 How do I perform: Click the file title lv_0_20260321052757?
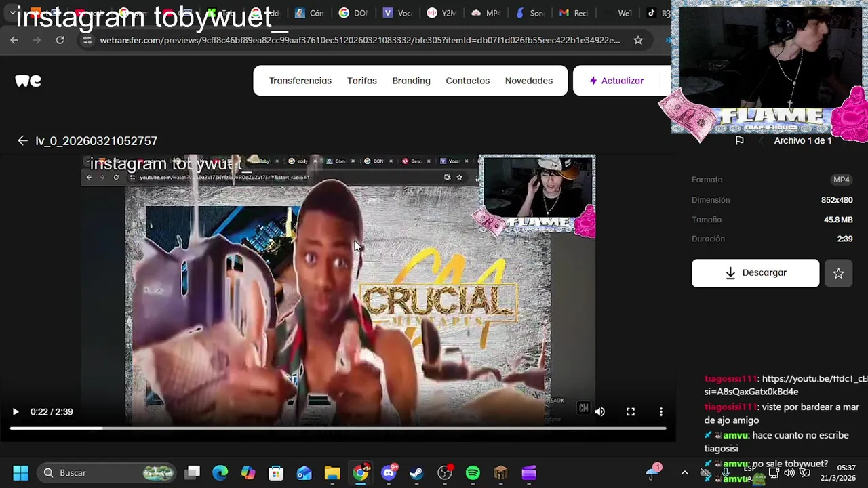(x=96, y=140)
